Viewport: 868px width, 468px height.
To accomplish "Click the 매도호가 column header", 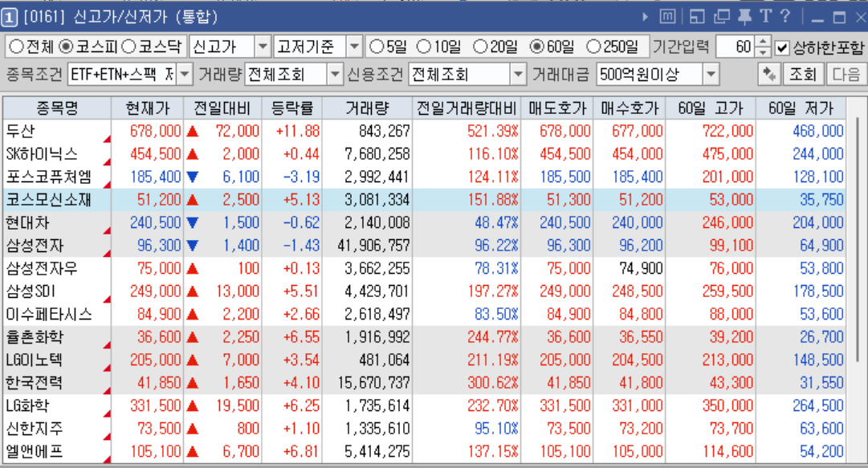I will (557, 108).
